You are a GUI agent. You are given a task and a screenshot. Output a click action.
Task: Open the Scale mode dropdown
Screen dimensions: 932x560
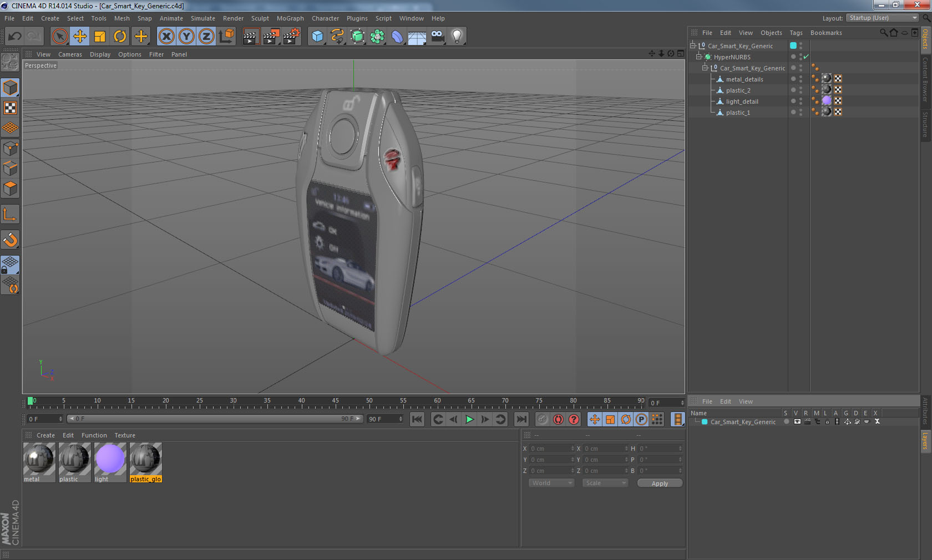pos(605,483)
